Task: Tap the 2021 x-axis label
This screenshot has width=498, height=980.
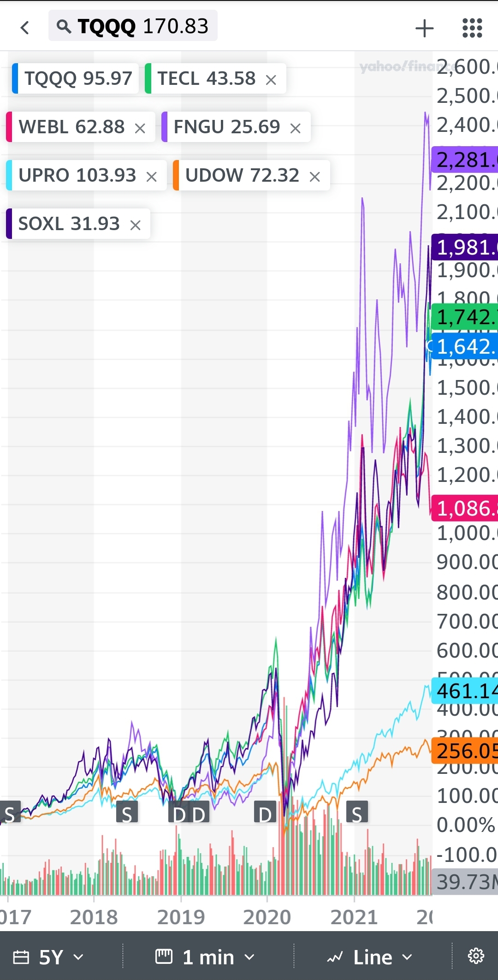Action: point(354,917)
